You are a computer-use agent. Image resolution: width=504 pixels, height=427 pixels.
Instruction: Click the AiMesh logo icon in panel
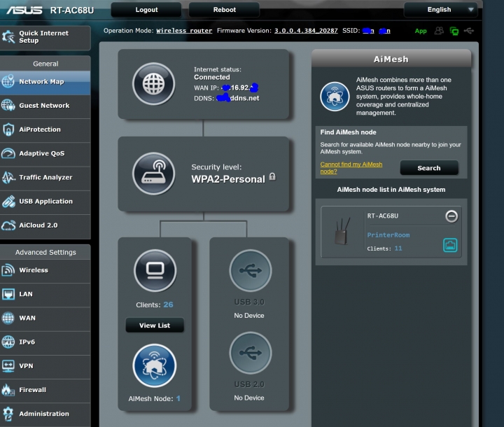[335, 97]
